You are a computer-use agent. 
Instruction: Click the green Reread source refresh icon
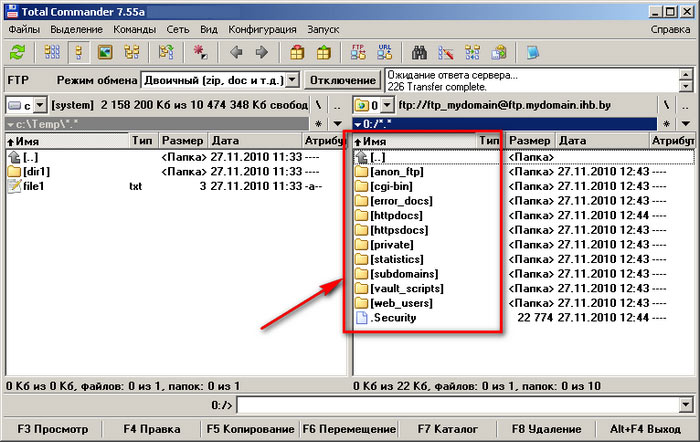(x=17, y=53)
